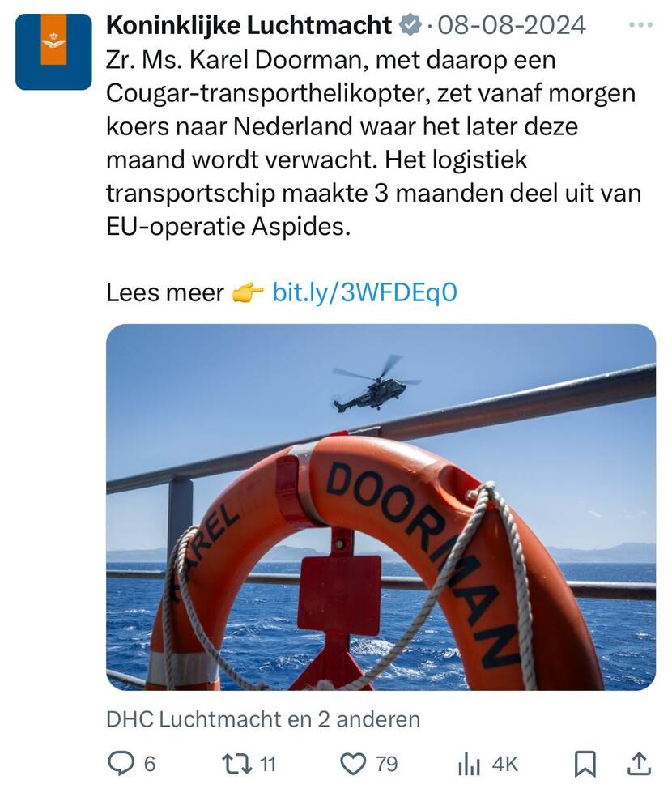Open Koninklijke Luchtmacht profile avatar

[x=53, y=52]
